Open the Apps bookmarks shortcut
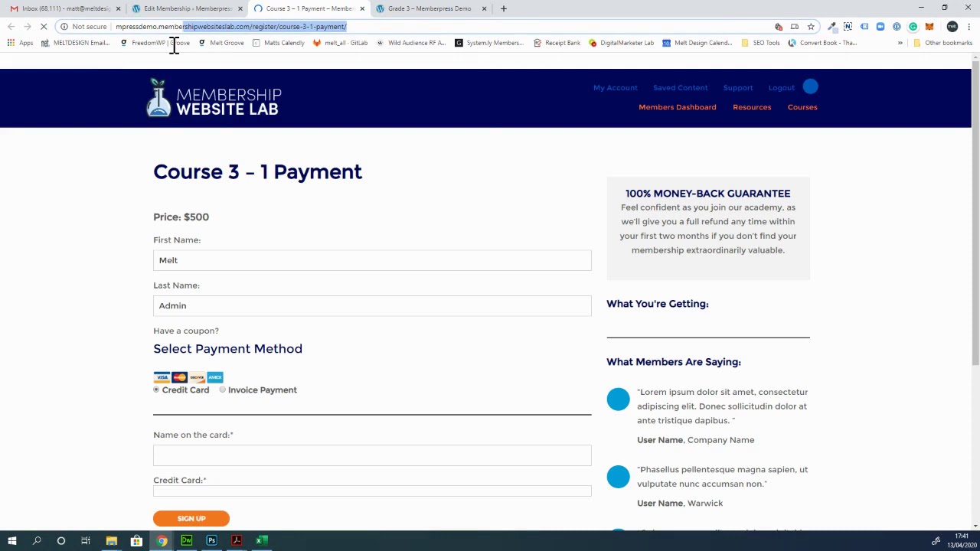 (20, 43)
